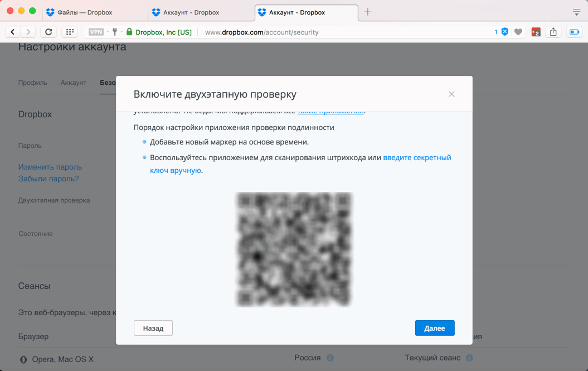Click the Браузер column header
This screenshot has width=588, height=371.
(33, 336)
